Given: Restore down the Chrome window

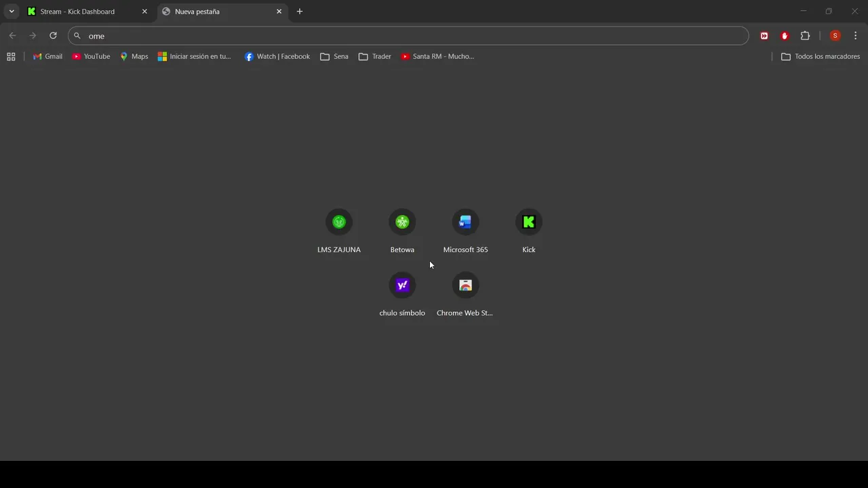Looking at the screenshot, I should point(829,11).
